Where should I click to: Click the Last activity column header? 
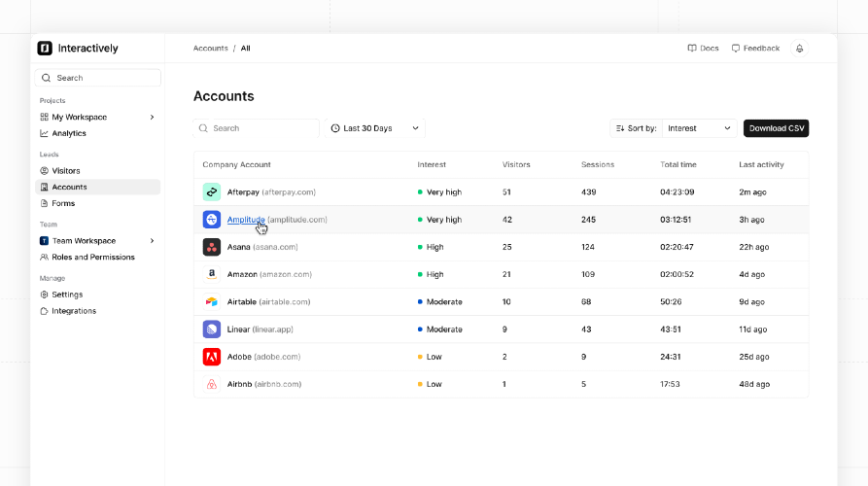pyautogui.click(x=761, y=165)
